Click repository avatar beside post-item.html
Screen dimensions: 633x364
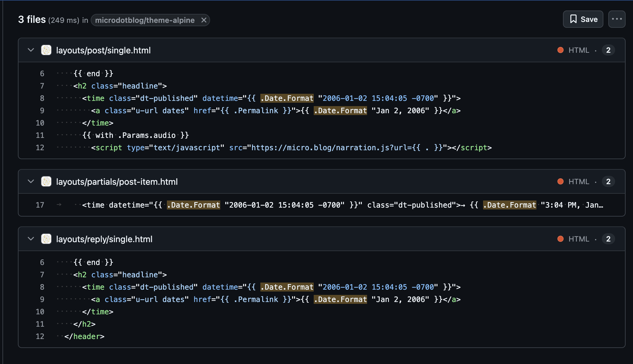click(46, 181)
